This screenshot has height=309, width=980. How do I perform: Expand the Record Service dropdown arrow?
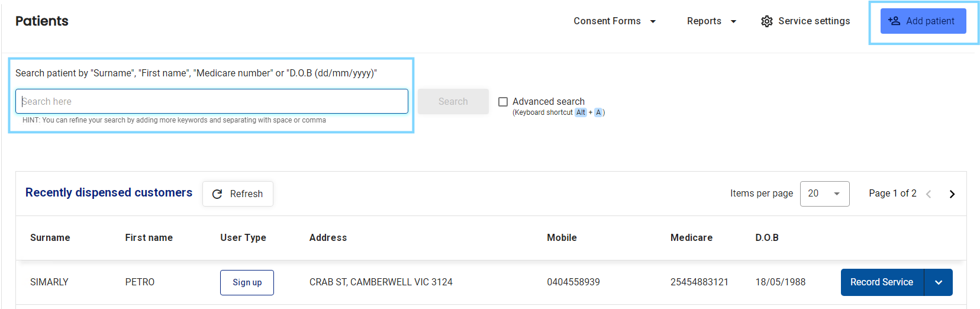[x=939, y=282]
